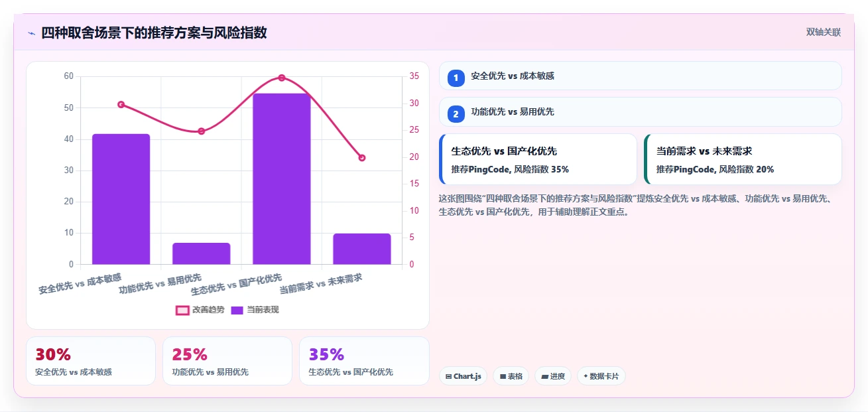Open the 安全优先 vs 成本敏感 list item
Screen dimensions: 868x412
point(641,76)
